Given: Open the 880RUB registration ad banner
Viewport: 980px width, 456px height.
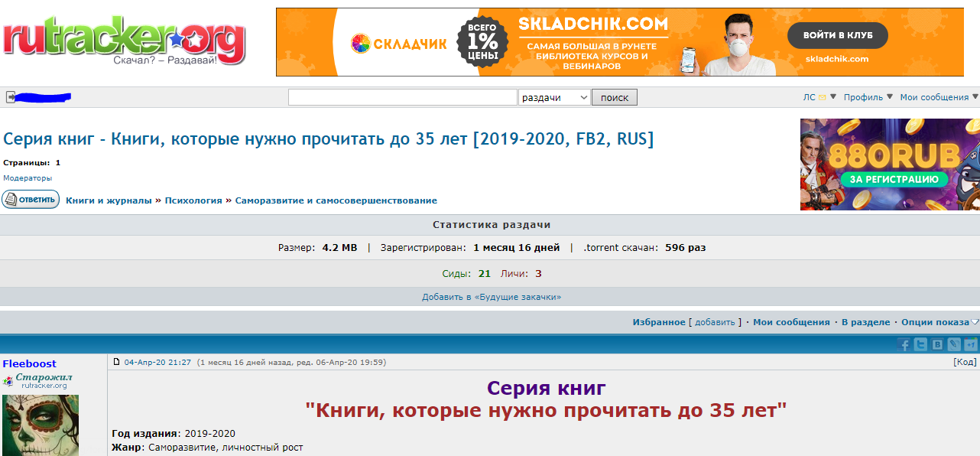Looking at the screenshot, I should point(890,164).
